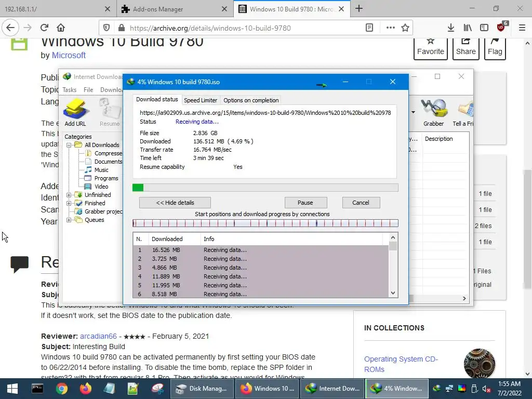Open Operating System CD-ROMs collection link
This screenshot has width=532, height=399.
coord(401,364)
